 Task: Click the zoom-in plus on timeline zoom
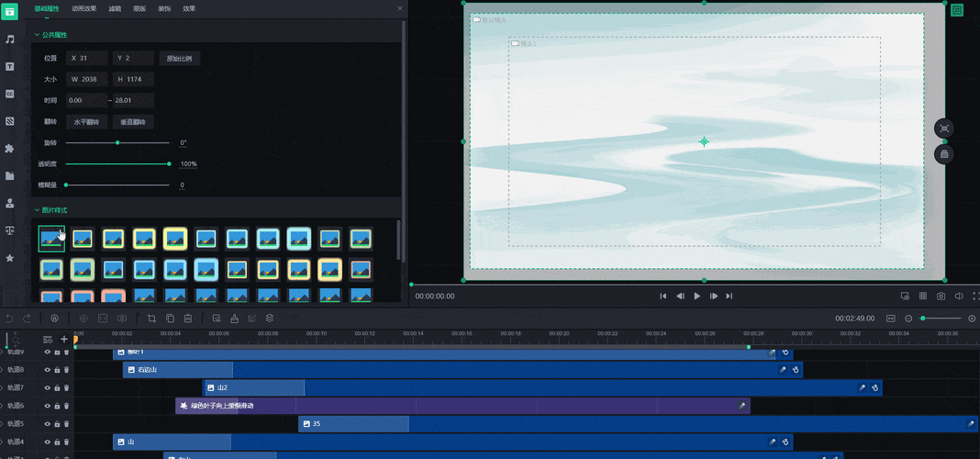(972, 319)
